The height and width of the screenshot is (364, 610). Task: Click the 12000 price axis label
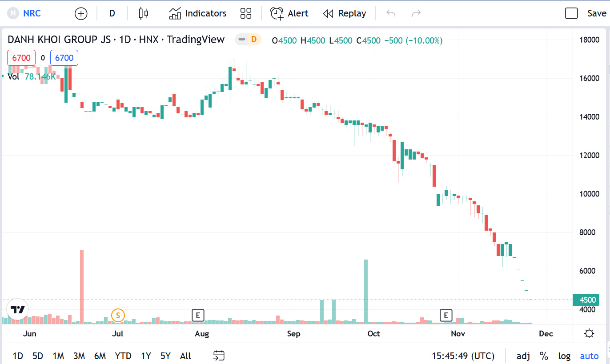click(590, 156)
